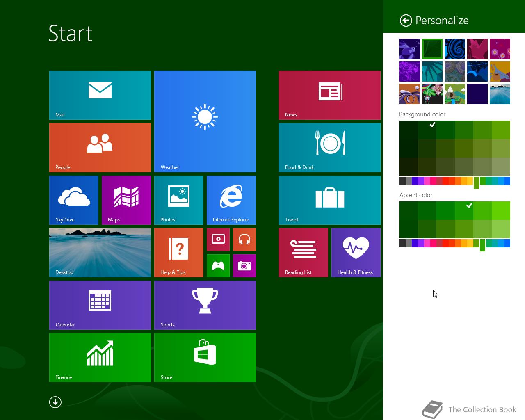The width and height of the screenshot is (525, 420).
Task: Select the pink bird background pattern
Action: click(x=477, y=49)
